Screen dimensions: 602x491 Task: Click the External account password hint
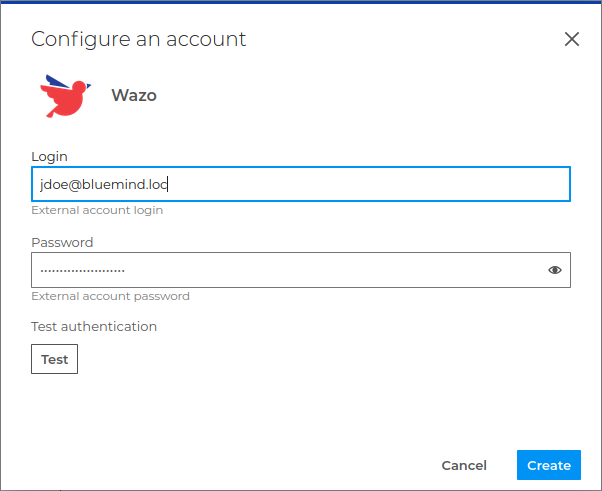click(x=110, y=296)
